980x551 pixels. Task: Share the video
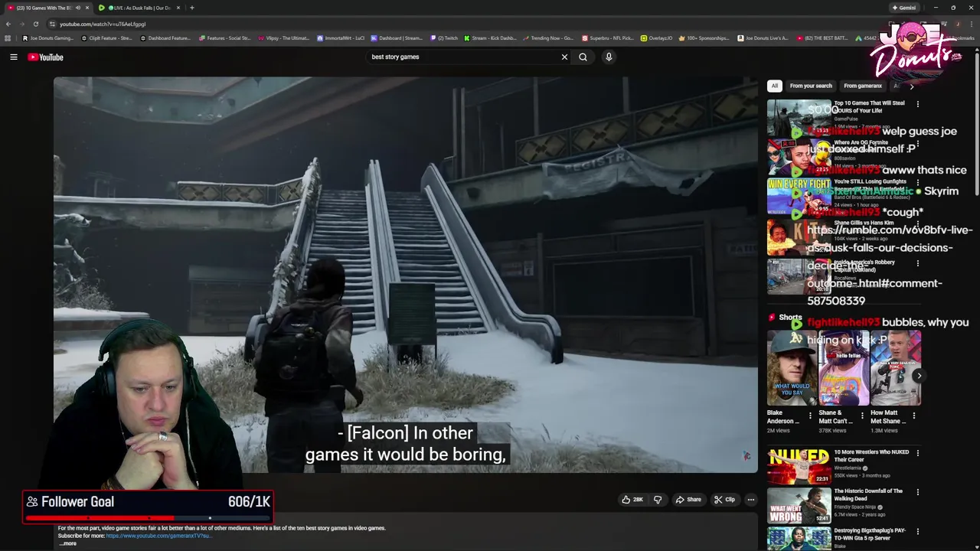coord(688,500)
